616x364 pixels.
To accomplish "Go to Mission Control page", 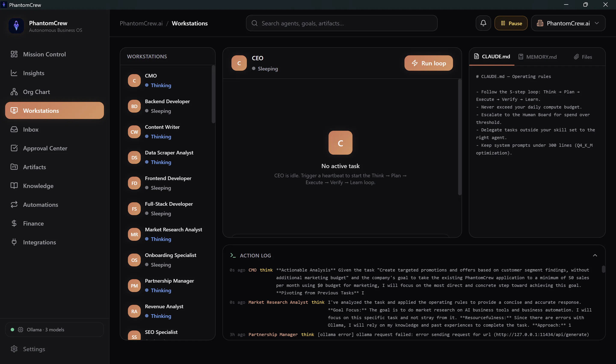I will pyautogui.click(x=55, y=54).
